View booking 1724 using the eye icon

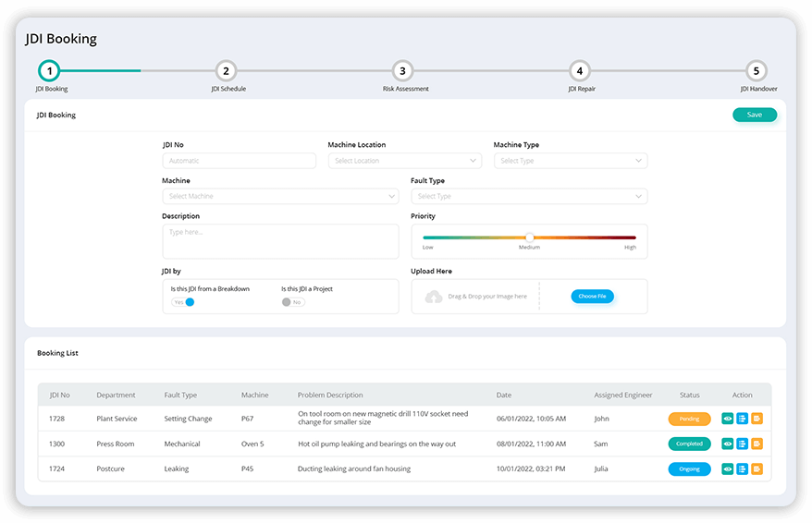click(727, 468)
